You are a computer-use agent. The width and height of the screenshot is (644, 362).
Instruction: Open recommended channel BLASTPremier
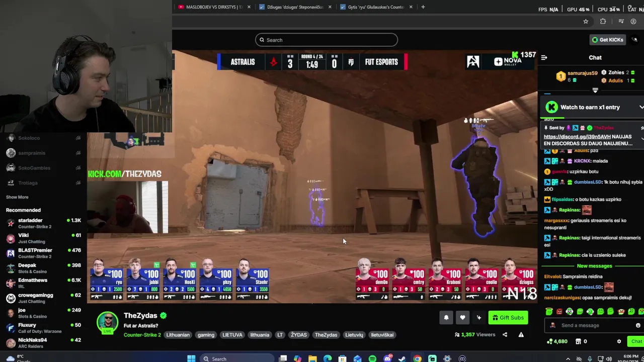coord(44,253)
